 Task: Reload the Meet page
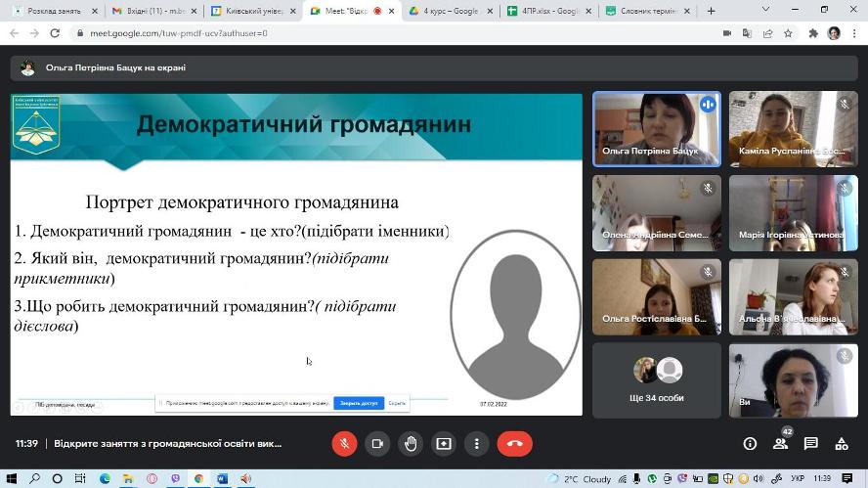point(55,33)
